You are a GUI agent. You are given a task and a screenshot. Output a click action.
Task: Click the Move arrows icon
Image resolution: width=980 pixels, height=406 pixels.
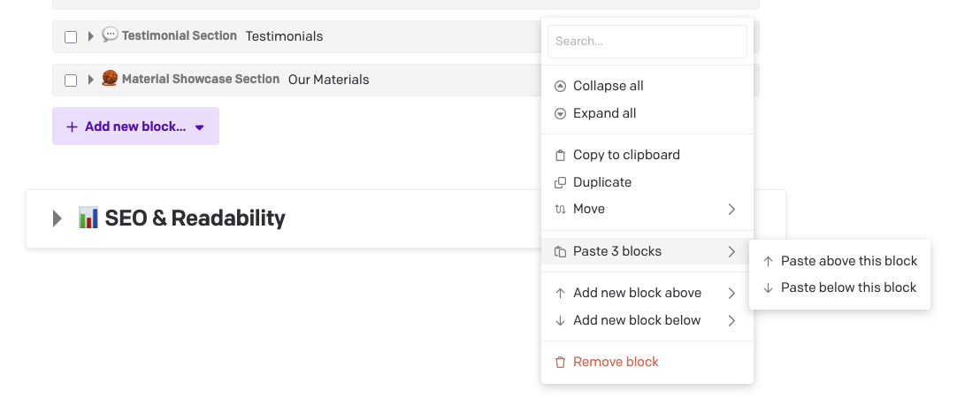click(x=560, y=210)
